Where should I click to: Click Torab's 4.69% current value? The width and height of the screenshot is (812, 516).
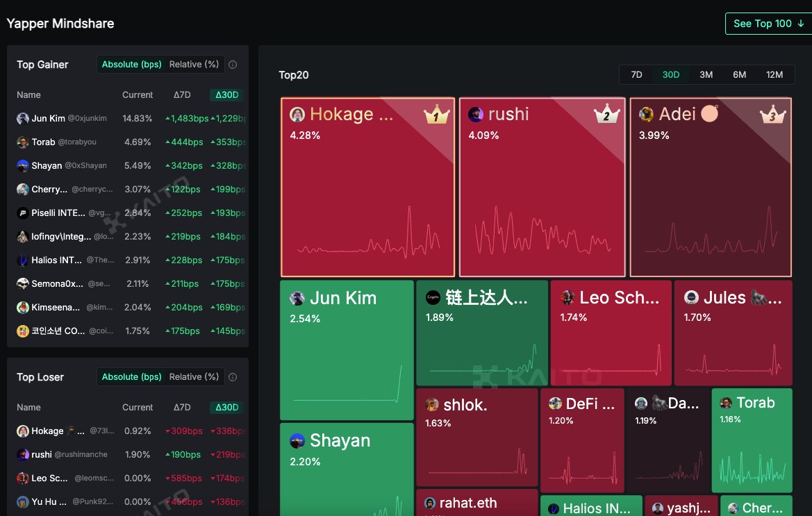pos(138,142)
